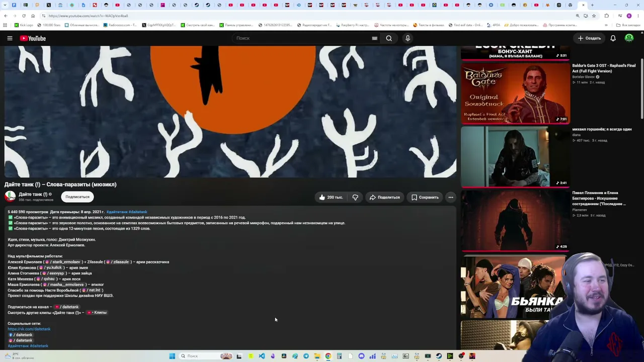Dislike the video
The image size is (644, 362).
355,197
